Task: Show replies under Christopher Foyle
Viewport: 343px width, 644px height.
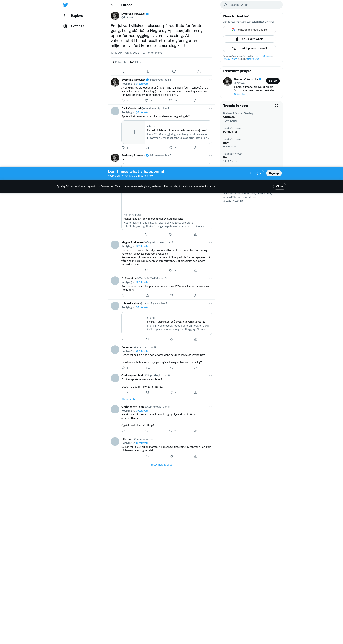Action: 129,400
